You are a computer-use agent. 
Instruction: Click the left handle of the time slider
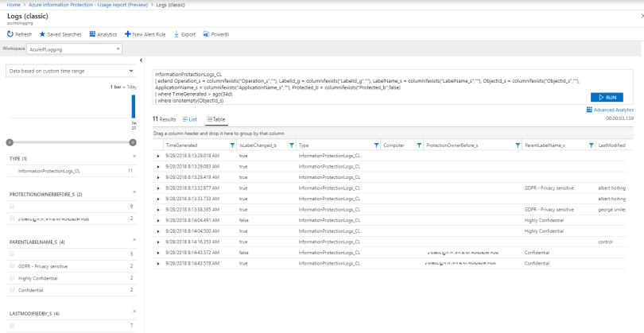tap(9, 143)
